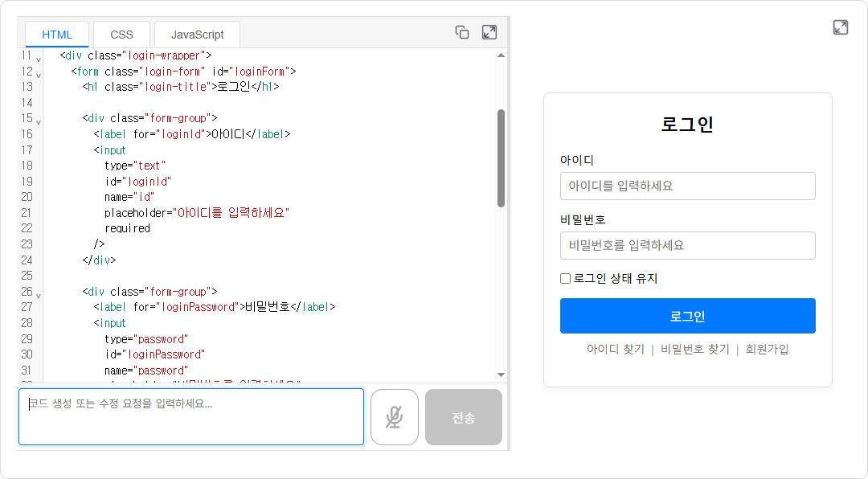Switch to the CSS tab
Screen dimensions: 868x479
[x=121, y=35]
